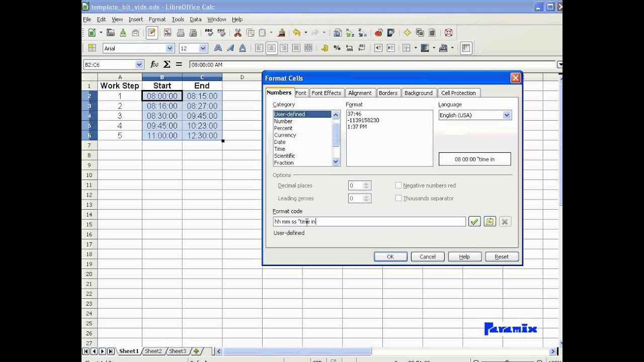Click the Category list scroll down arrow
The height and width of the screenshot is (362, 644).
point(336,161)
